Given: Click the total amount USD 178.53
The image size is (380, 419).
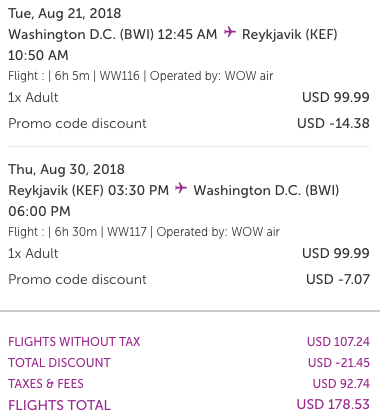Looking at the screenshot, I should click(x=333, y=405).
